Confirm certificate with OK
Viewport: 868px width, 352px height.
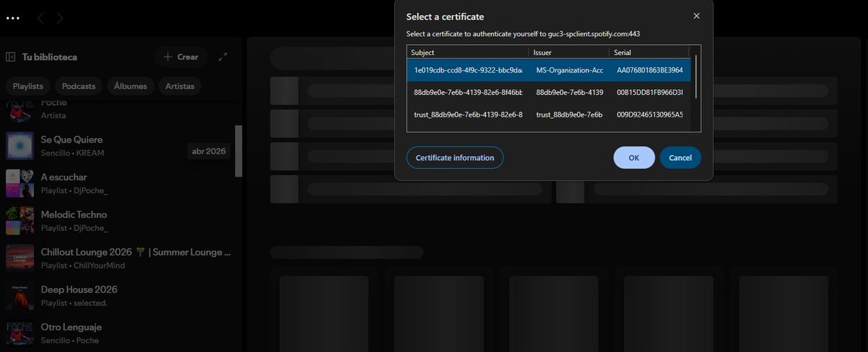point(634,158)
